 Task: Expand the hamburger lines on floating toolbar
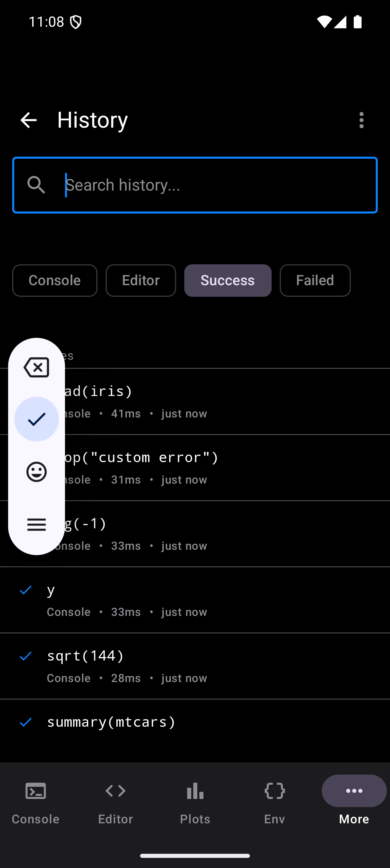click(x=36, y=524)
